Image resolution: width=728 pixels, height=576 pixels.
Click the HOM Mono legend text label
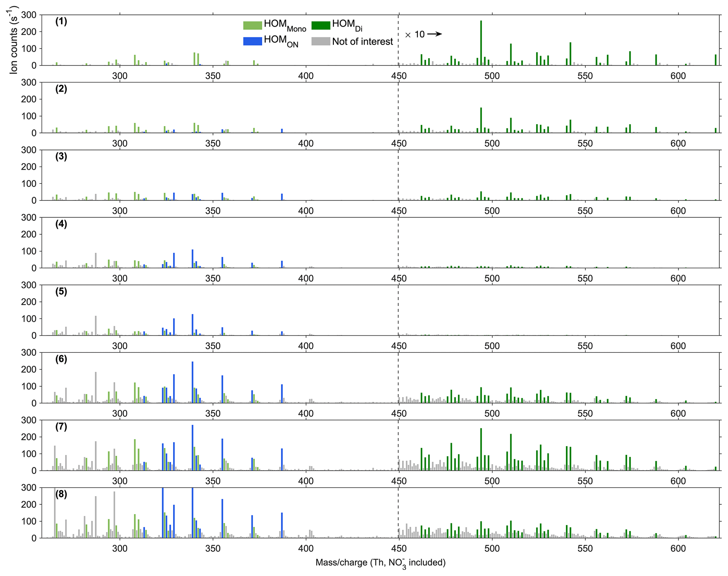(x=285, y=25)
